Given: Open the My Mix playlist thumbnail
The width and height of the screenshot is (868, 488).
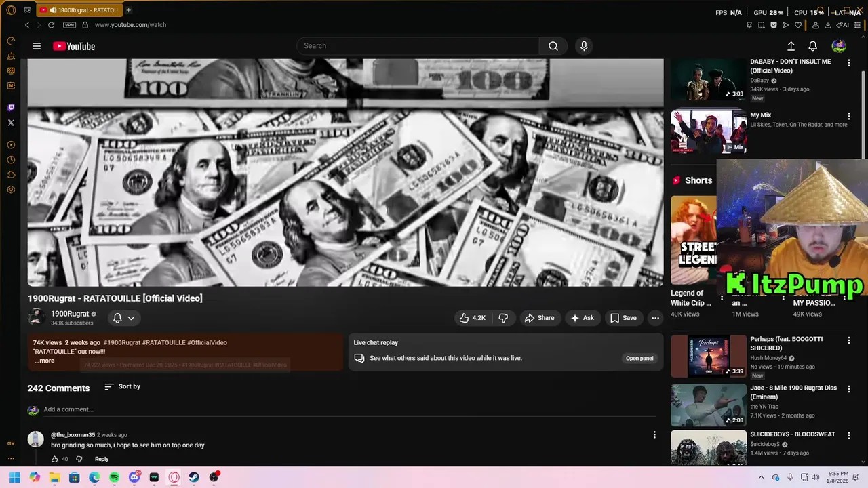Looking at the screenshot, I should tap(708, 131).
